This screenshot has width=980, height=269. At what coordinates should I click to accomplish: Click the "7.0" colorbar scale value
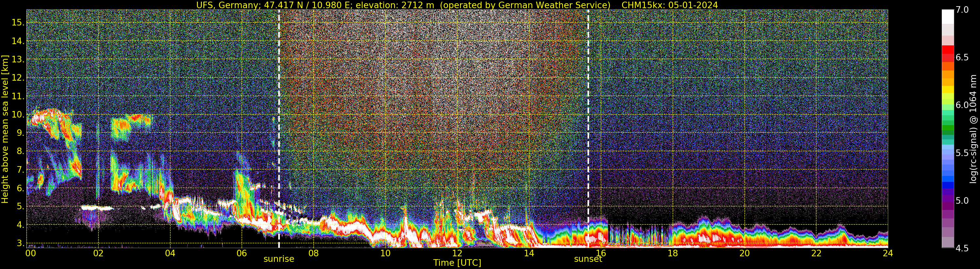[x=962, y=10]
